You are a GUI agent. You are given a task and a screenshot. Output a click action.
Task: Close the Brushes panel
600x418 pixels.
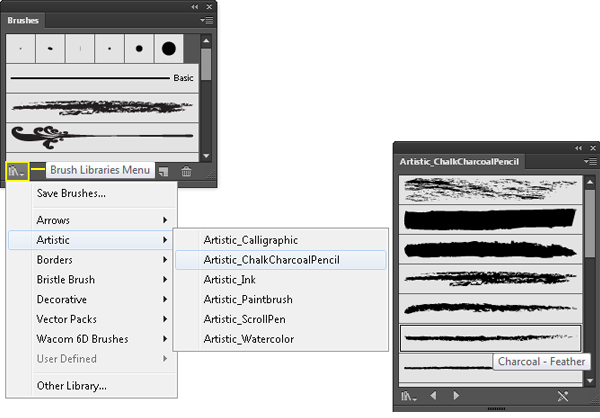209,7
